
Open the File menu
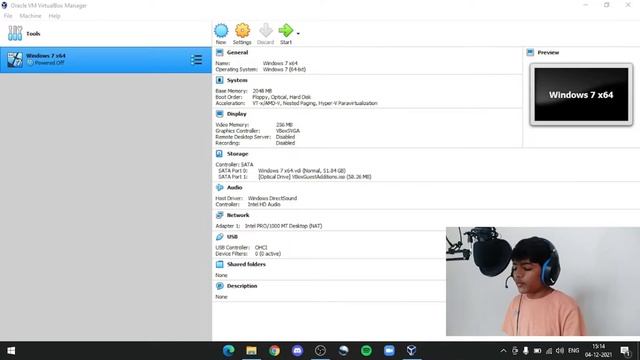[8, 16]
